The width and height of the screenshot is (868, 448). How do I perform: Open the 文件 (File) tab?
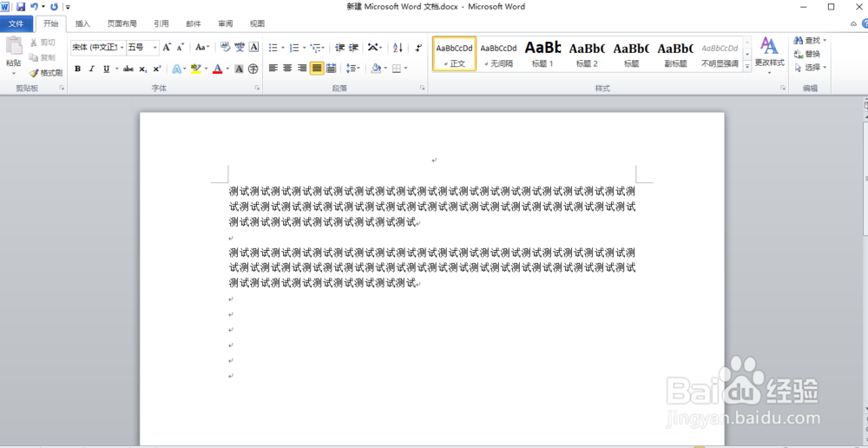pyautogui.click(x=16, y=23)
